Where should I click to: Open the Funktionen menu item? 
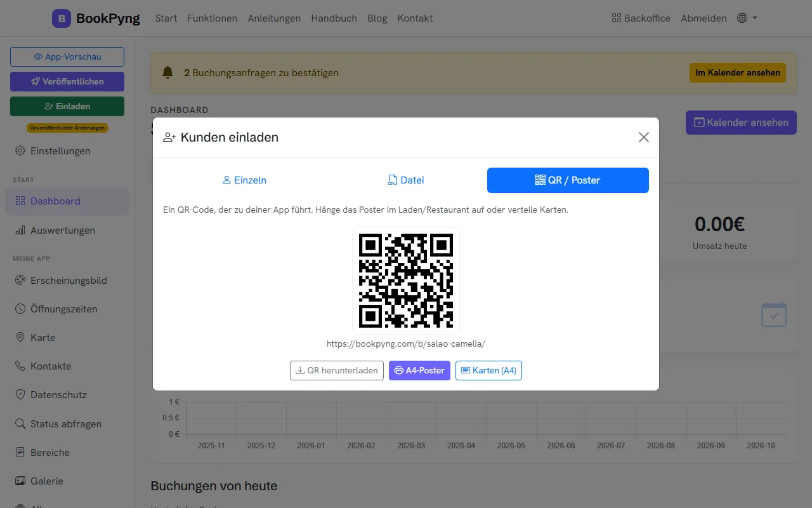pos(213,18)
